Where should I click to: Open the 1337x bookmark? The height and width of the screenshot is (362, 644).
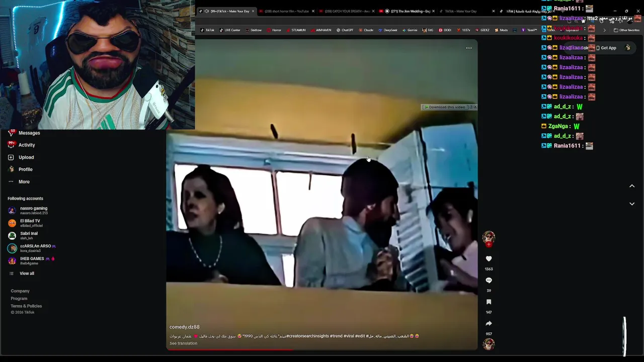(463, 30)
